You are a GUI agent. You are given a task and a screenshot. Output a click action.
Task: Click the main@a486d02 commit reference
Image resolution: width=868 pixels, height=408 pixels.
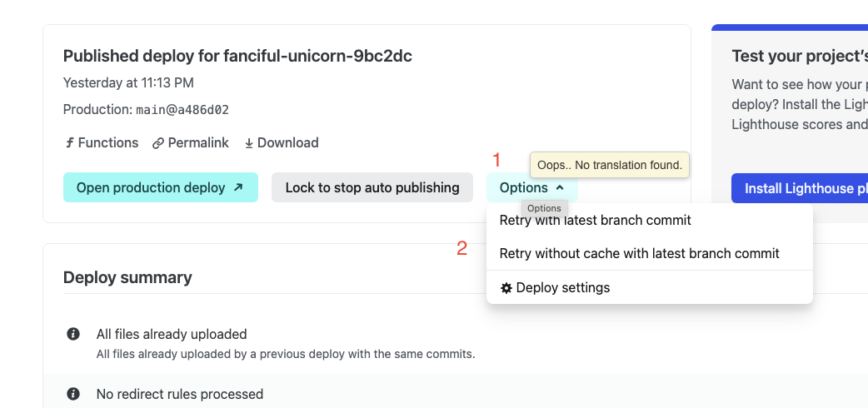(x=182, y=110)
